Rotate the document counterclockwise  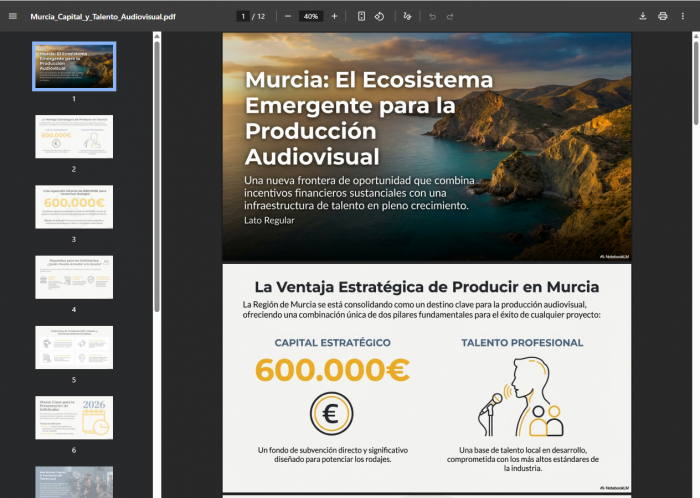(380, 16)
